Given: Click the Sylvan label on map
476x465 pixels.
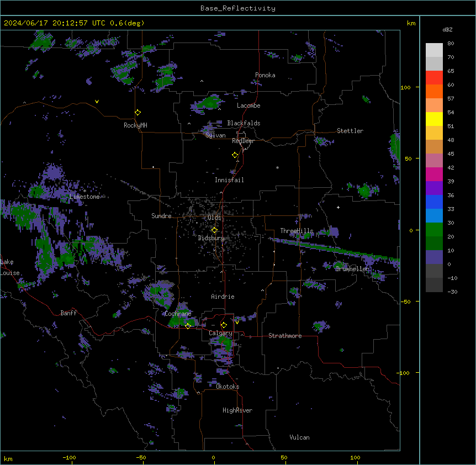Looking at the screenshot, I should click(215, 135).
